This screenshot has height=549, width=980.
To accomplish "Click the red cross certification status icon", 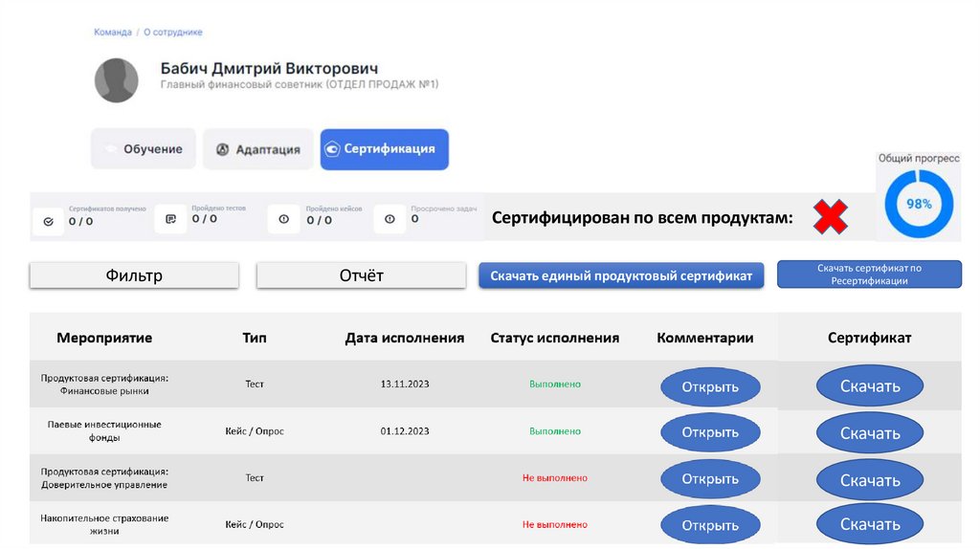I will click(x=830, y=218).
